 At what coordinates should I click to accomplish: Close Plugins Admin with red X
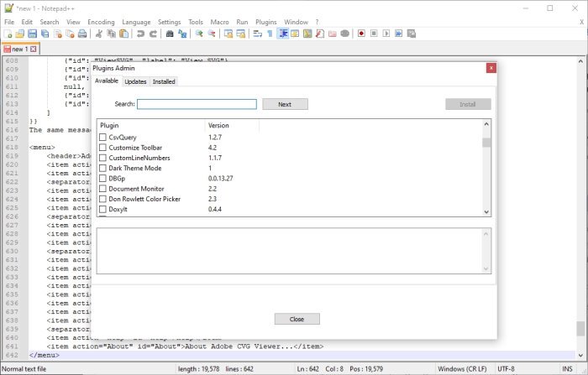(491, 68)
